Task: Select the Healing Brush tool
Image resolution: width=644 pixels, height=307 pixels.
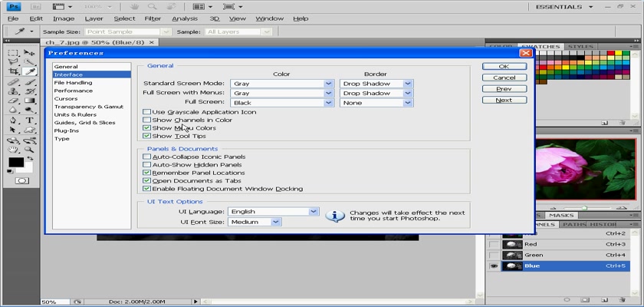Action: click(x=13, y=82)
